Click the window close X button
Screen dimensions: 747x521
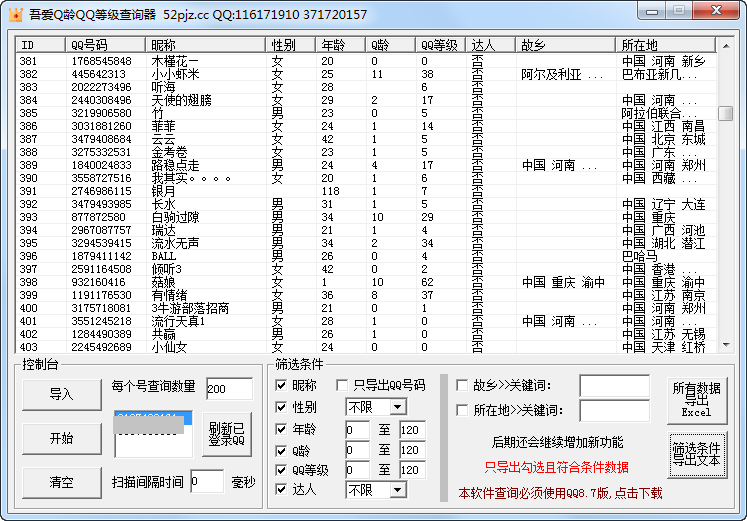point(716,10)
